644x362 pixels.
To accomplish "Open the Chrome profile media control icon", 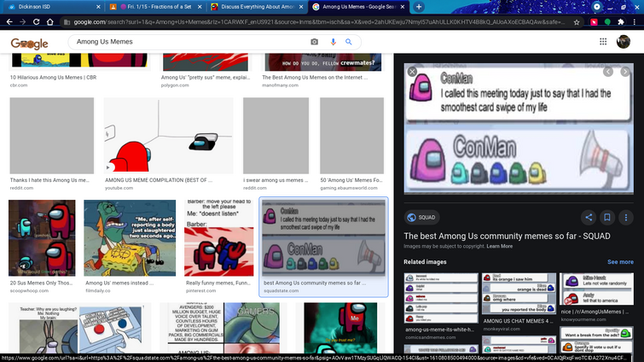I will point(597,7).
